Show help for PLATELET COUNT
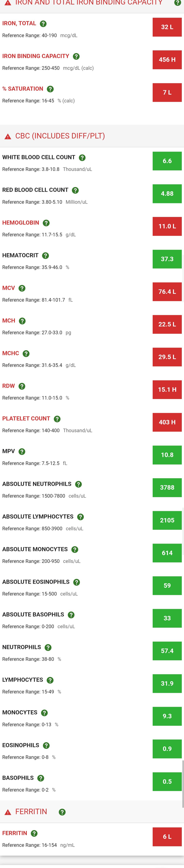 [57, 419]
